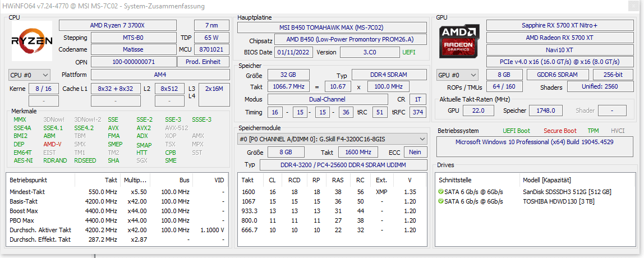The width and height of the screenshot is (644, 258).
Task: Click the Sapphire RX 5700 XT Nitro+ field
Action: [x=560, y=25]
